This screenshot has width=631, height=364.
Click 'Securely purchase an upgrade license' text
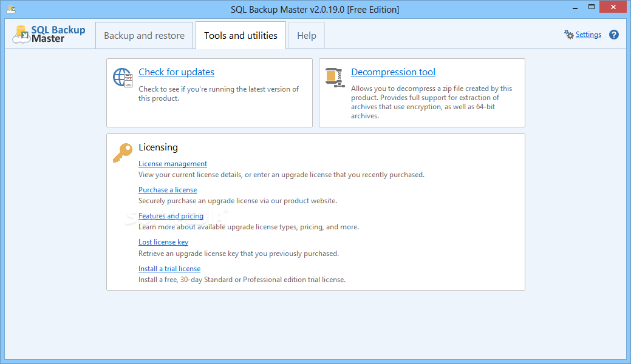[x=237, y=201]
